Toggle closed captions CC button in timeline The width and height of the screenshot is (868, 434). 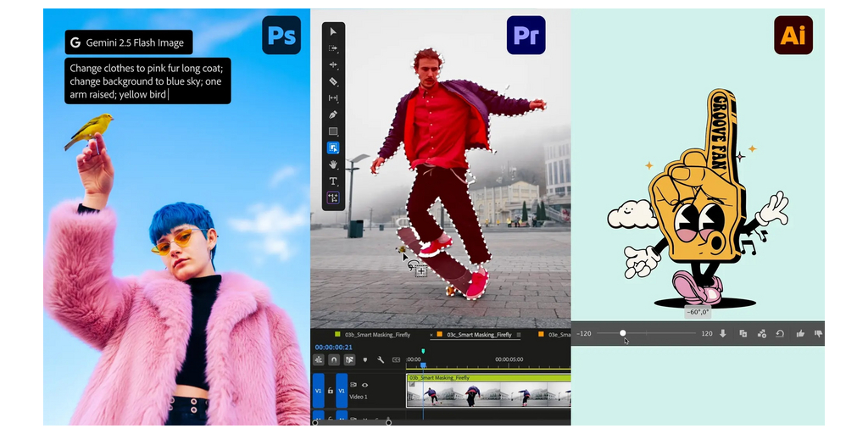[395, 360]
